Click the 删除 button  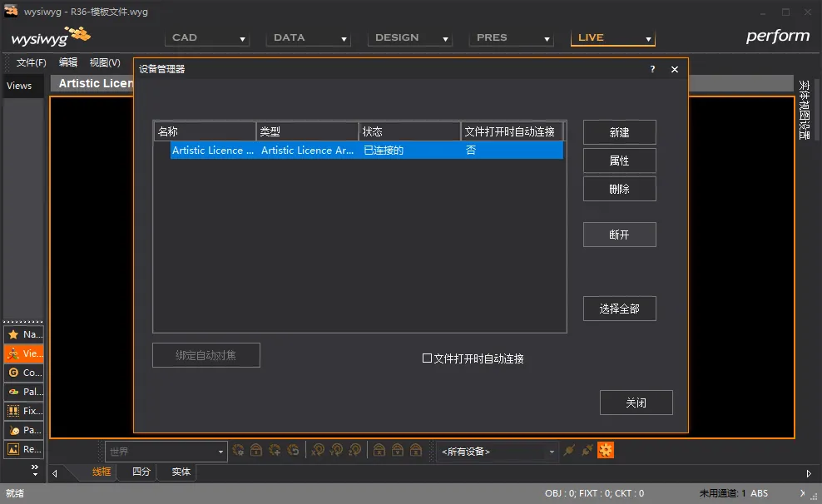pyautogui.click(x=619, y=189)
